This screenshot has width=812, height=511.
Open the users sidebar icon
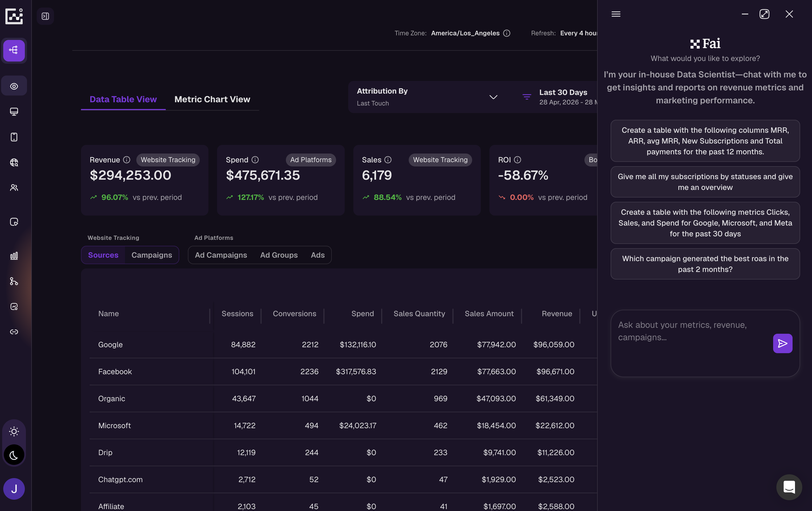coord(14,188)
